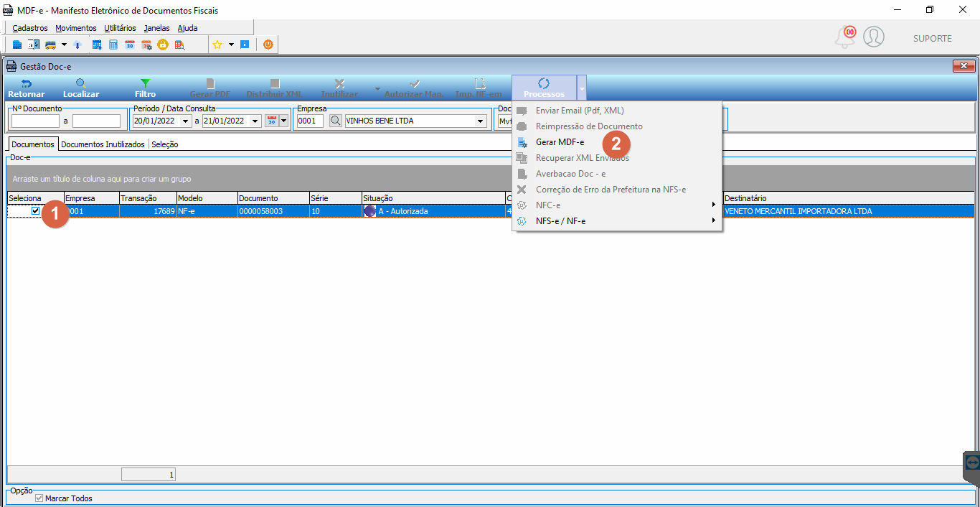Click the calendar with gear icon

(146, 45)
